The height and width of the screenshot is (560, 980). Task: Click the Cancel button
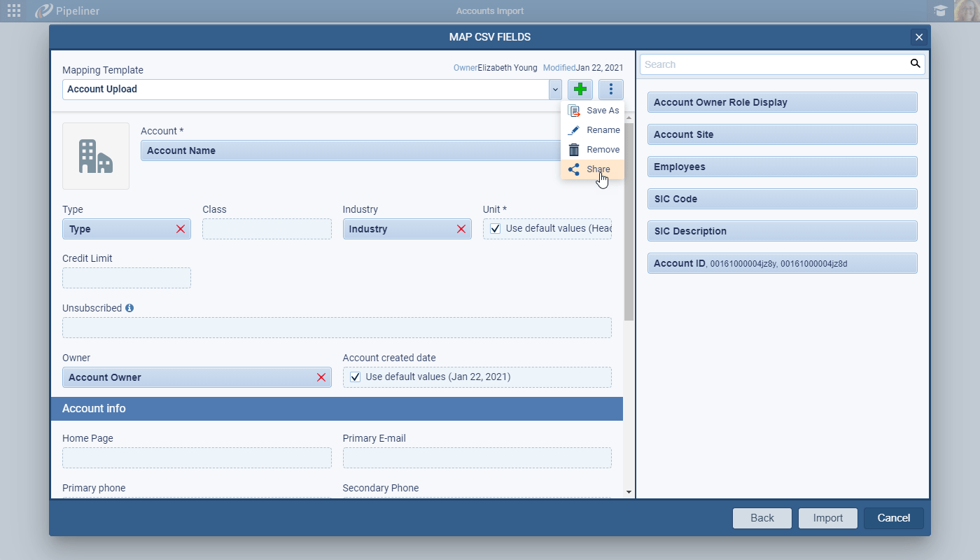(x=893, y=518)
